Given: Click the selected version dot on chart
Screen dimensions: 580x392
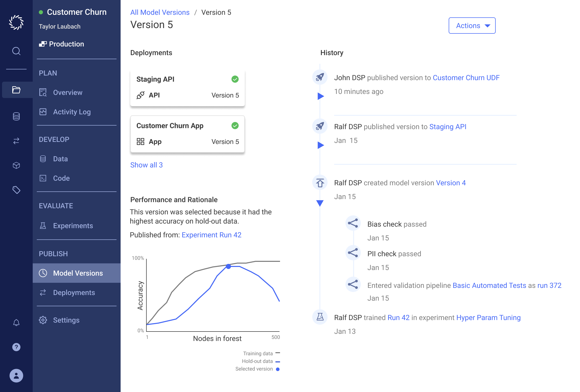Looking at the screenshot, I should pos(228,266).
